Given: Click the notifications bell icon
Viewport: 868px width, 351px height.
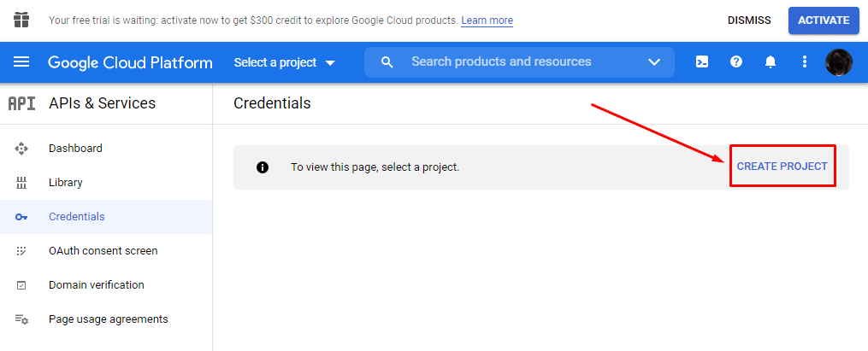Looking at the screenshot, I should coord(771,62).
